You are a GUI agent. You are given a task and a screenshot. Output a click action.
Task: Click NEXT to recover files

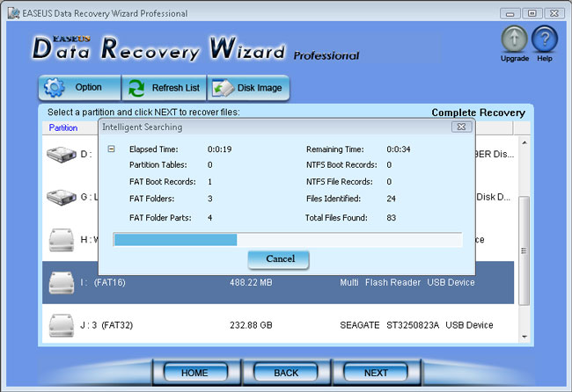pyautogui.click(x=376, y=373)
